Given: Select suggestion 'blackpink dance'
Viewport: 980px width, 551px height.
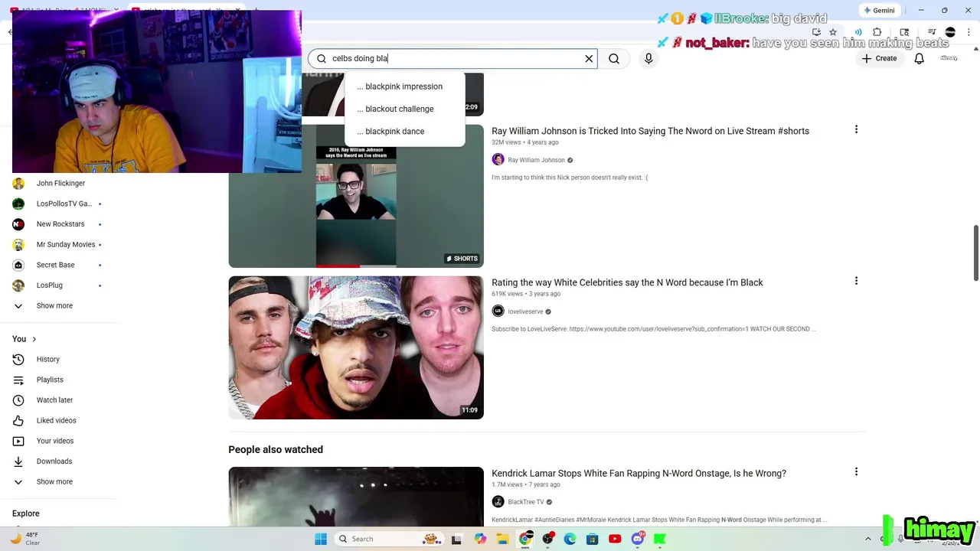Looking at the screenshot, I should click(404, 131).
